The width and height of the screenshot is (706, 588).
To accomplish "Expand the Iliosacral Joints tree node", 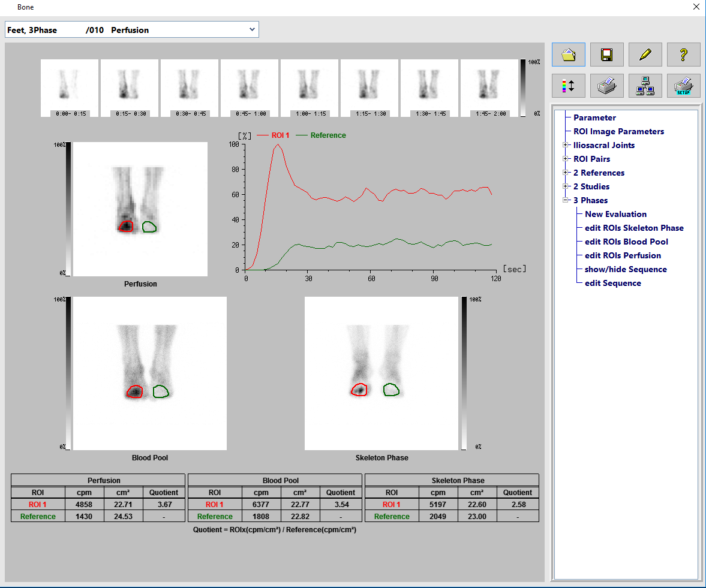I will point(565,145).
